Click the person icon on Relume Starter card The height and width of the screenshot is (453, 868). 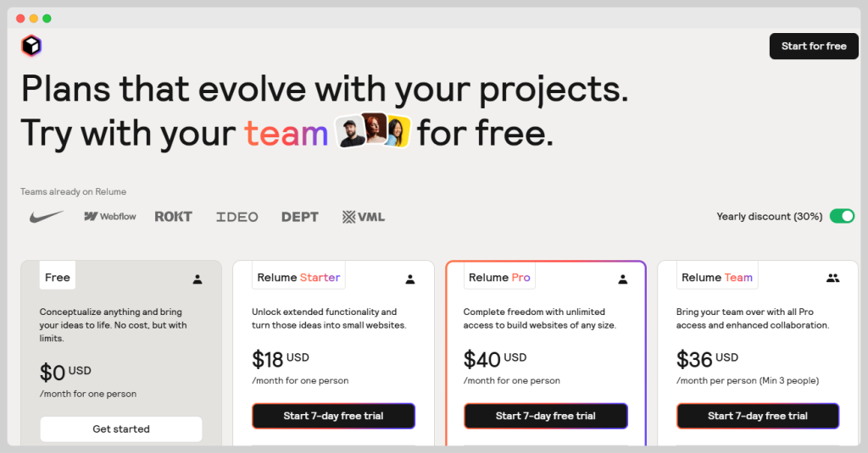[x=410, y=279]
